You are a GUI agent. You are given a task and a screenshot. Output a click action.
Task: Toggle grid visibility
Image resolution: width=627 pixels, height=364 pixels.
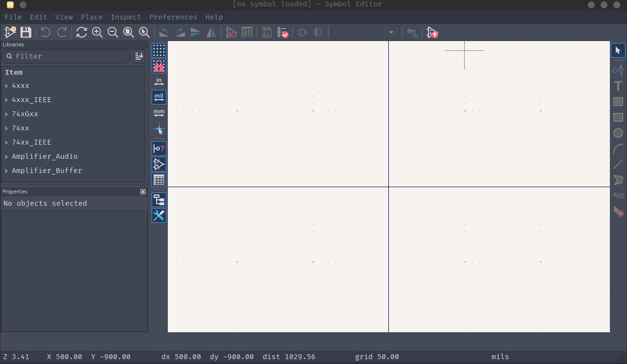pyautogui.click(x=158, y=50)
